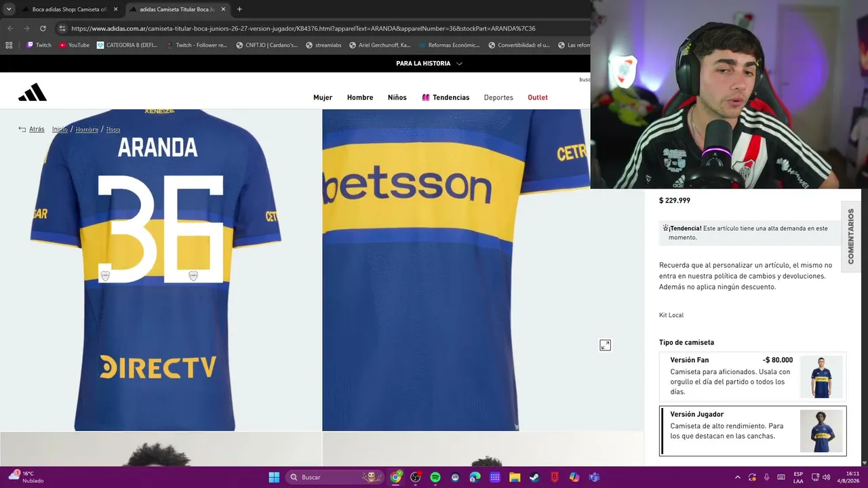This screenshot has height=488, width=868.
Task: Open the purple grid app in the taskbar
Action: coord(495,477)
